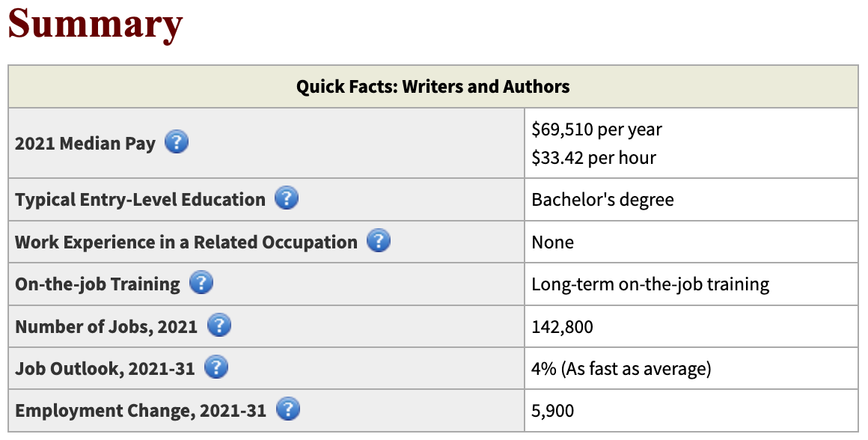Click the $69,510 per year value
Viewport: 868px width, 440px height.
click(597, 129)
